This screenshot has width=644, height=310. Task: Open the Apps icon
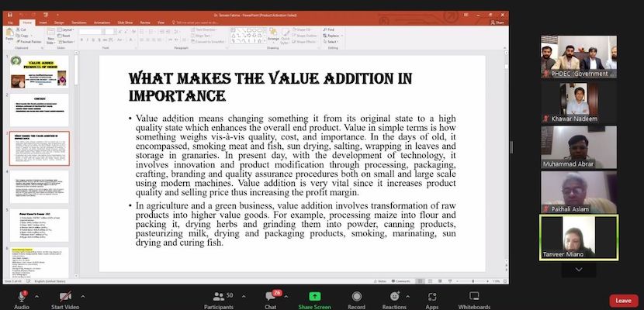click(432, 296)
